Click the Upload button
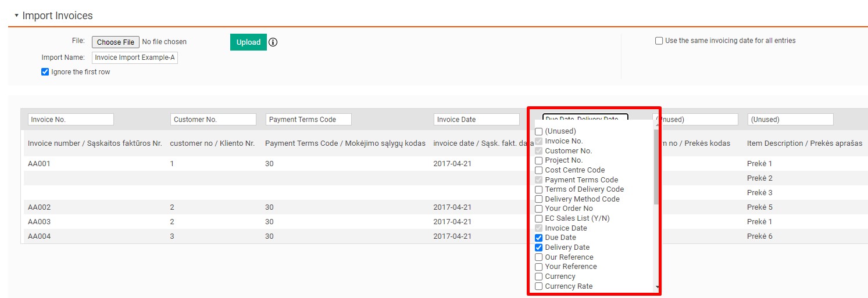The width and height of the screenshot is (868, 298). [x=248, y=42]
